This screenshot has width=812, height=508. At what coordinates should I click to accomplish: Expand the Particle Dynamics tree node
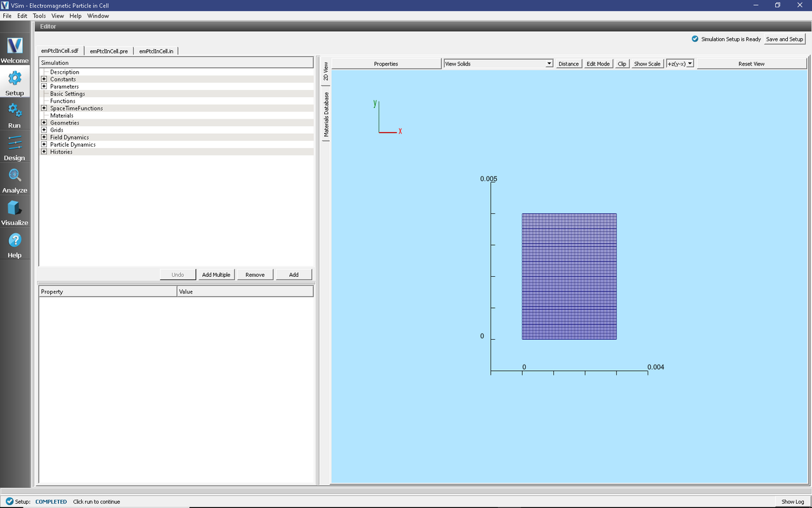(x=44, y=144)
